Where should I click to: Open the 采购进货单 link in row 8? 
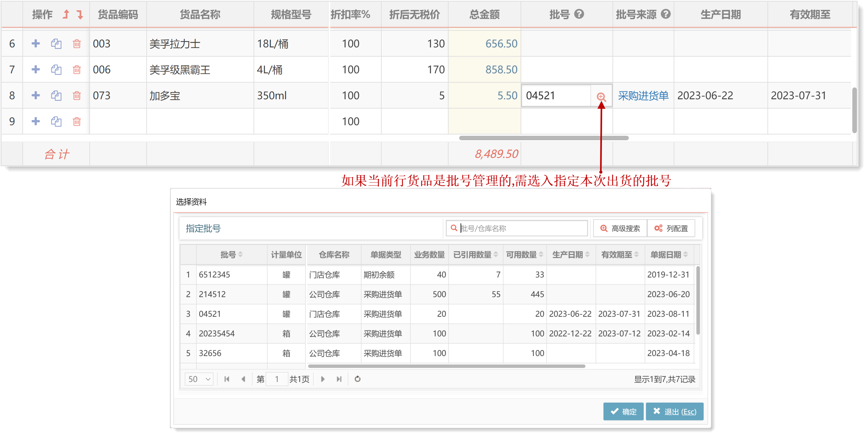[643, 96]
